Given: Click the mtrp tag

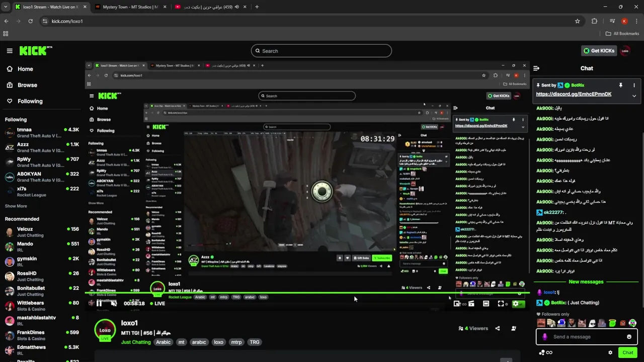Looking at the screenshot, I should click(236, 342).
